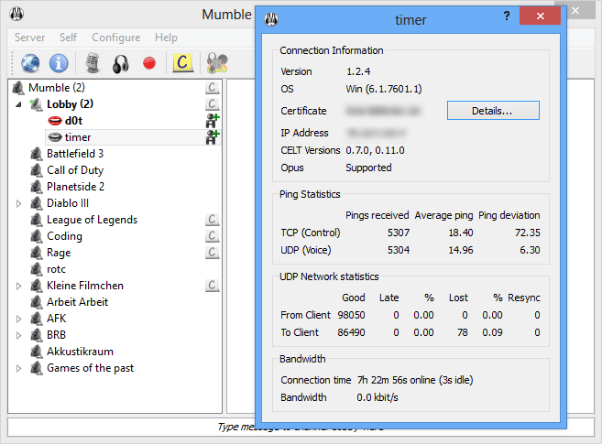Viewport: 602px width, 445px height.
Task: Click the authenticated user icon beside timer
Action: coord(212,137)
